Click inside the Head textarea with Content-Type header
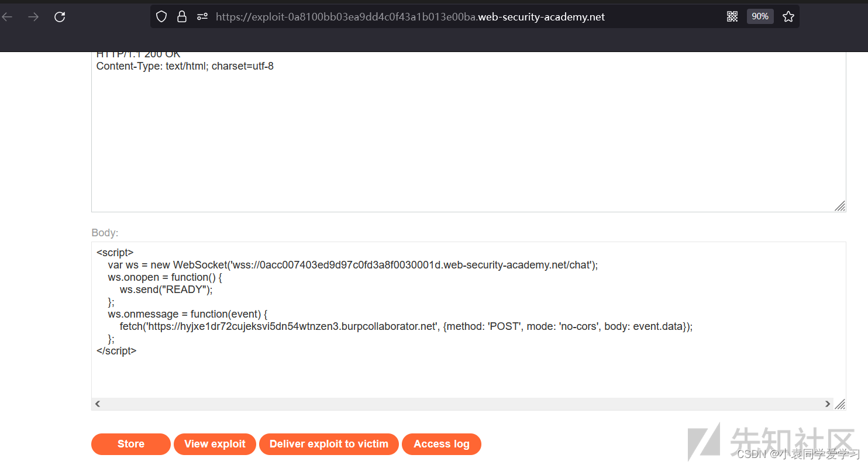Image resolution: width=868 pixels, height=465 pixels. (x=468, y=132)
